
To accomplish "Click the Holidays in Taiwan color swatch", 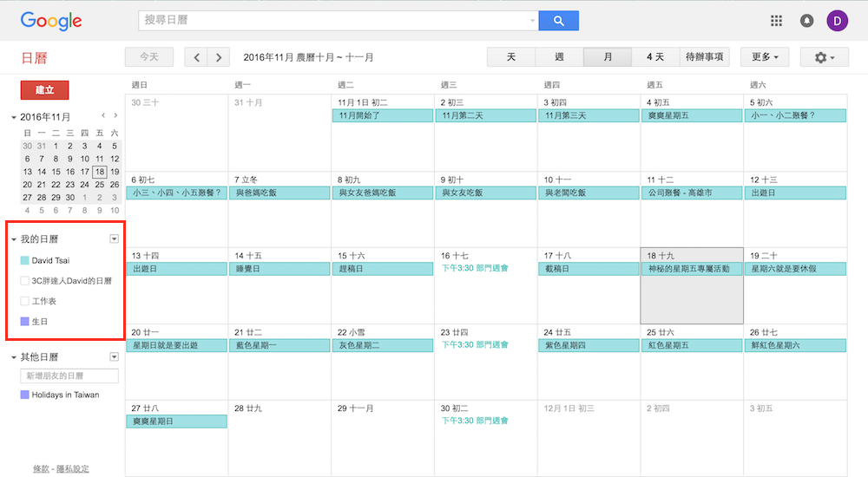I will click(24, 395).
